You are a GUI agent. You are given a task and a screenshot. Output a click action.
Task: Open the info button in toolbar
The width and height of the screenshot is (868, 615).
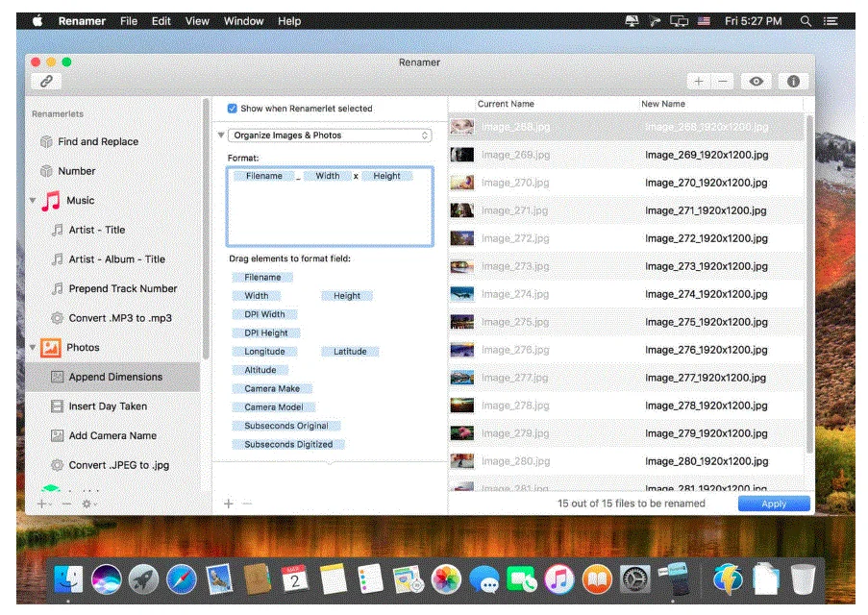pos(793,82)
